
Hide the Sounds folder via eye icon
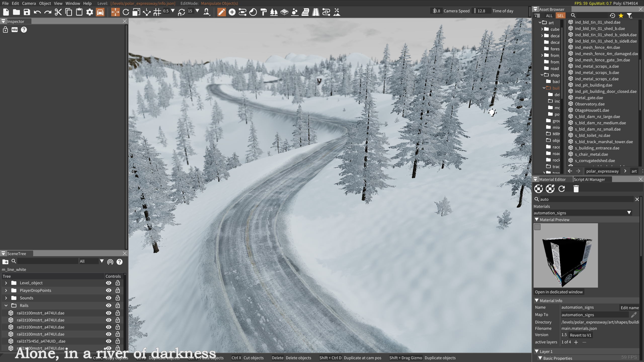(x=108, y=298)
